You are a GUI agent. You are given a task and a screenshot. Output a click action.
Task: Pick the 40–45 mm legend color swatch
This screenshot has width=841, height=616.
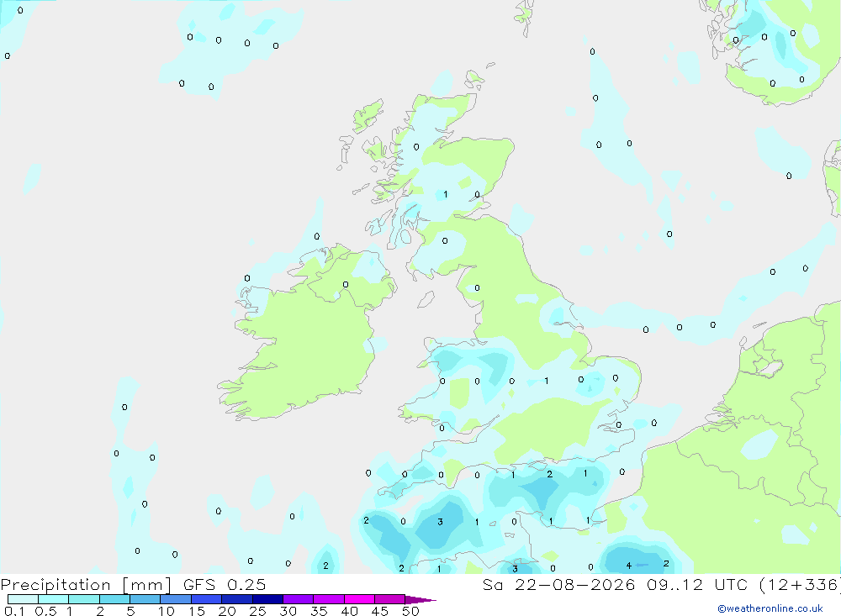(359, 599)
